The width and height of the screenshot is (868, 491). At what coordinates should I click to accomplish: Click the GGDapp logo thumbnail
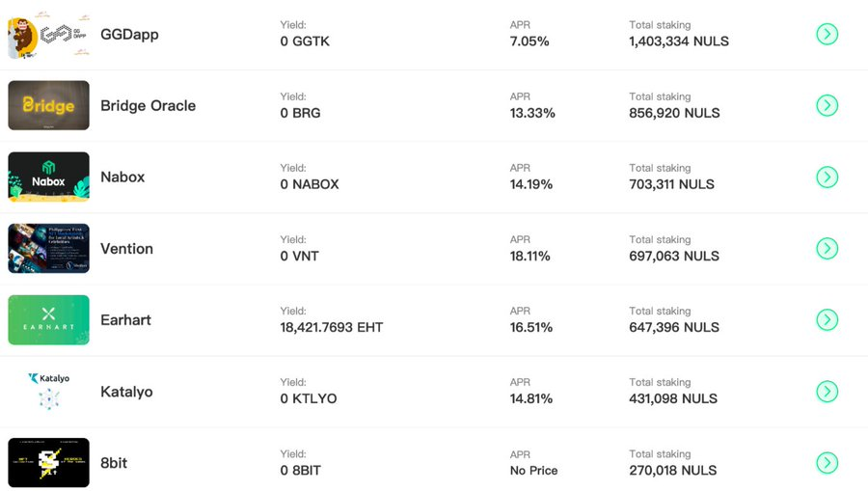(x=49, y=35)
